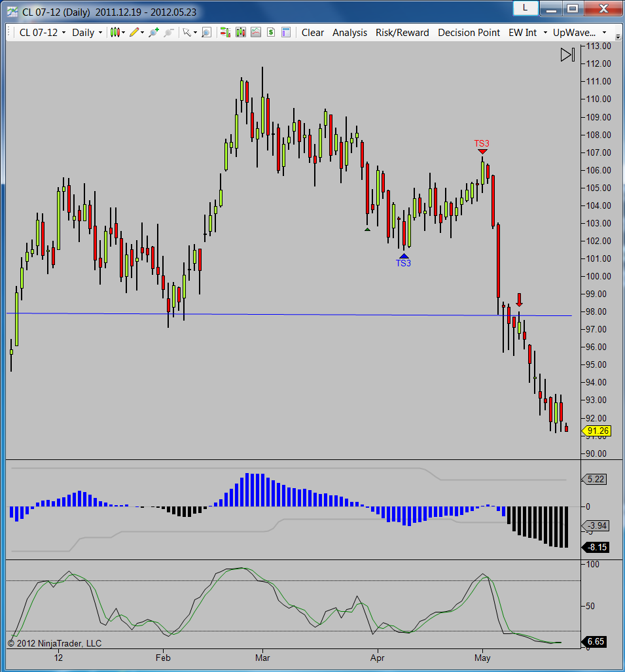Click the Analysis toolbar button

[349, 33]
